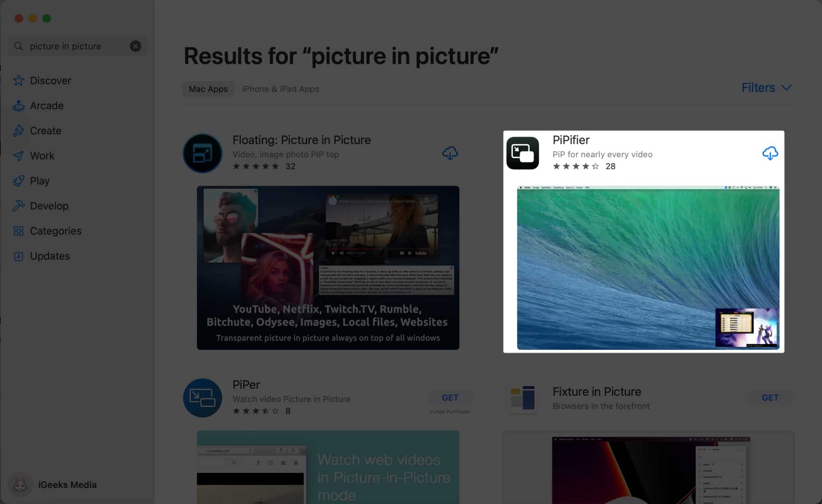Expand the Filters dropdown
This screenshot has width=822, height=504.
click(x=766, y=87)
